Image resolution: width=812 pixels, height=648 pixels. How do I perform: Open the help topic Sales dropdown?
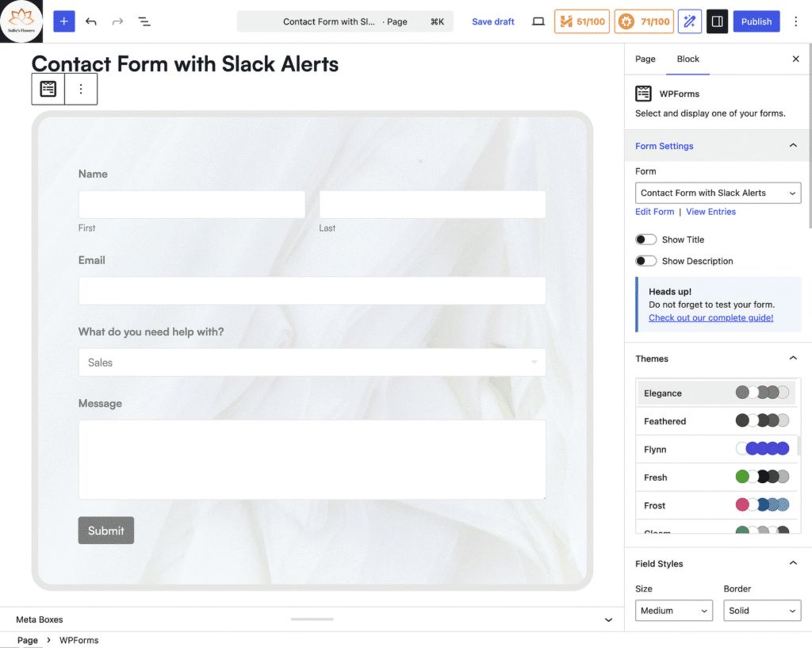(x=312, y=362)
